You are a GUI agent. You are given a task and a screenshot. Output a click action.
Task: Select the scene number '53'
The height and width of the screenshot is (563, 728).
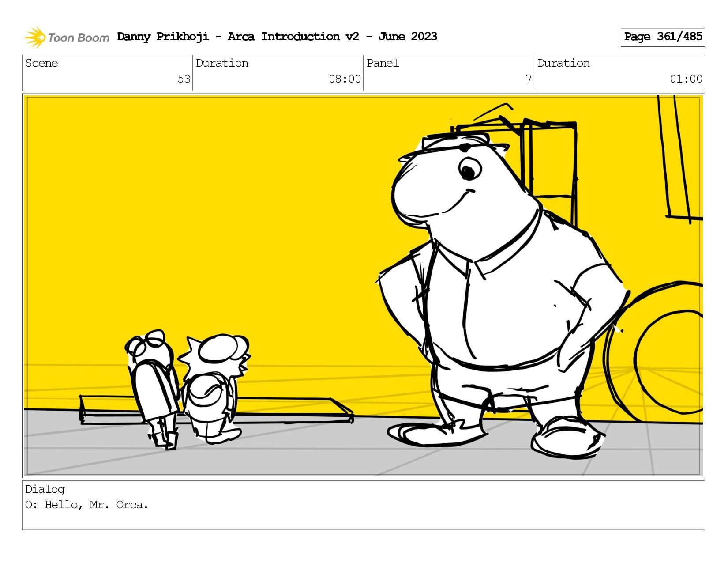tap(184, 79)
